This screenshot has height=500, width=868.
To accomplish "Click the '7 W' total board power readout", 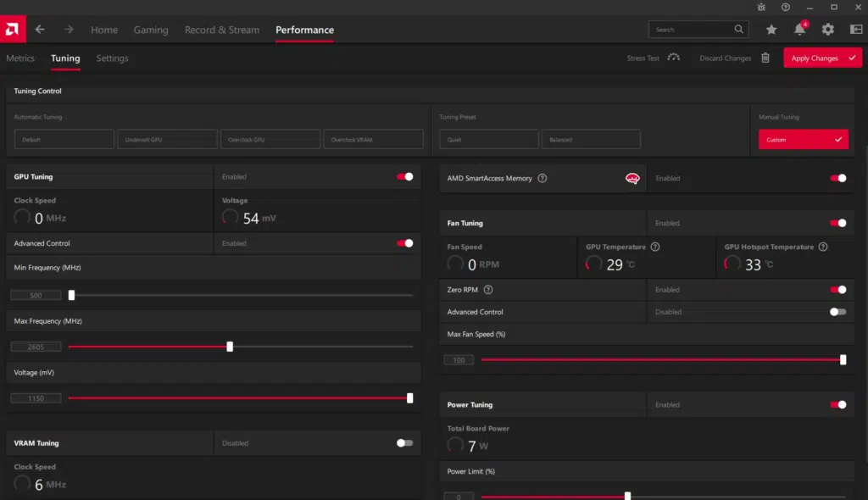I will pos(478,446).
